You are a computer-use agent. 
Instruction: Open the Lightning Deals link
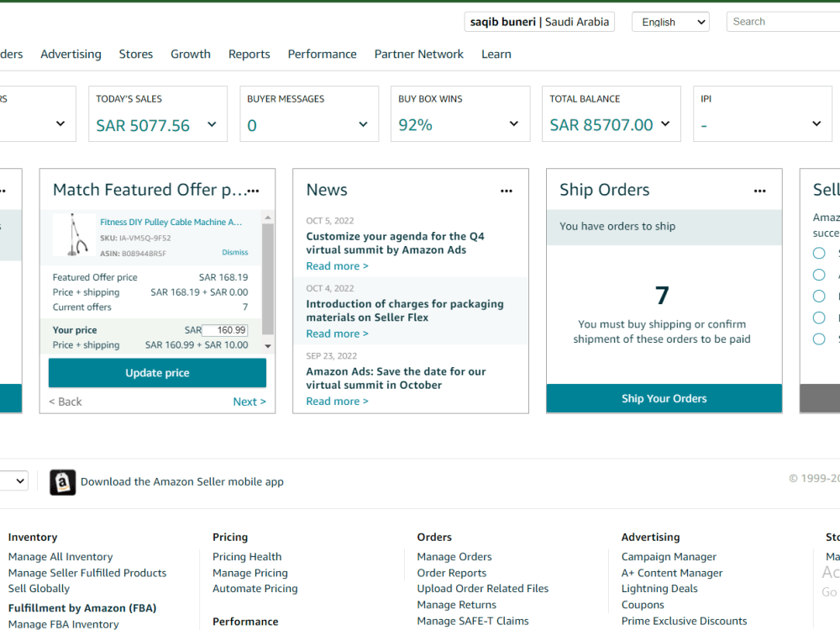[659, 588]
